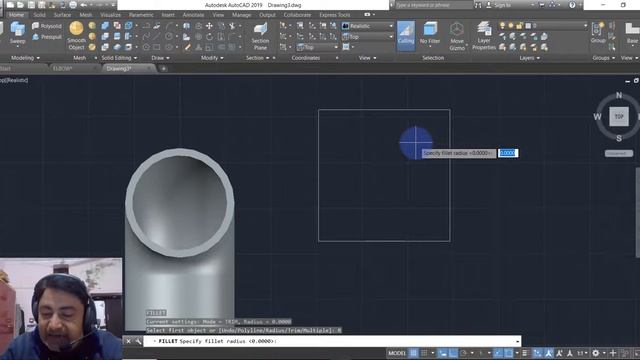
Task: Toggle snap mode in status bar
Action: pyautogui.click(x=424, y=353)
